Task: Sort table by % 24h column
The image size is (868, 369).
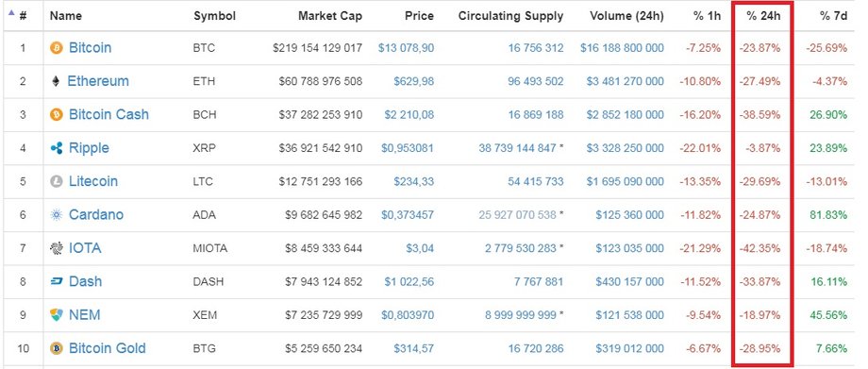Action: [763, 16]
